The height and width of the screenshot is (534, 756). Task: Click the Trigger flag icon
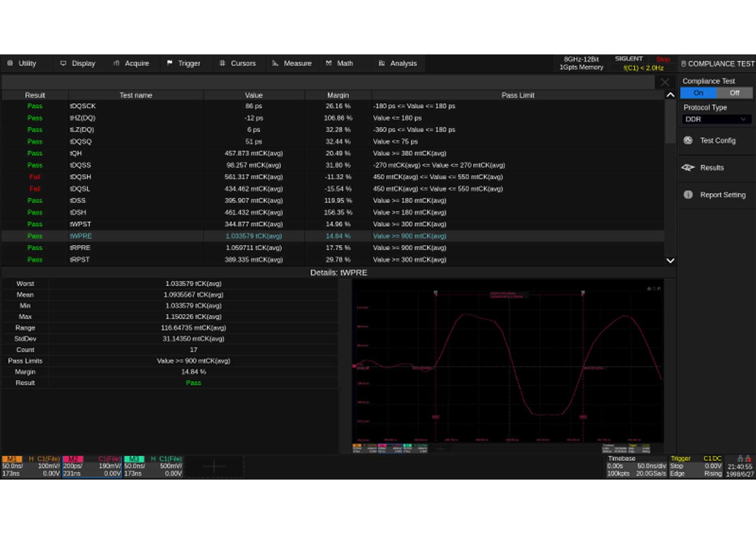pyautogui.click(x=169, y=63)
